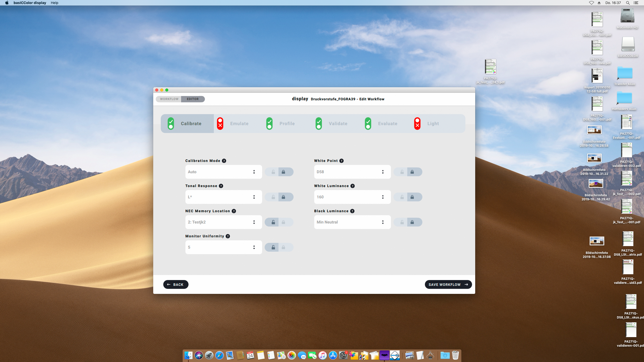
Task: Click the SAVE WORKFLOW button
Action: 448,285
